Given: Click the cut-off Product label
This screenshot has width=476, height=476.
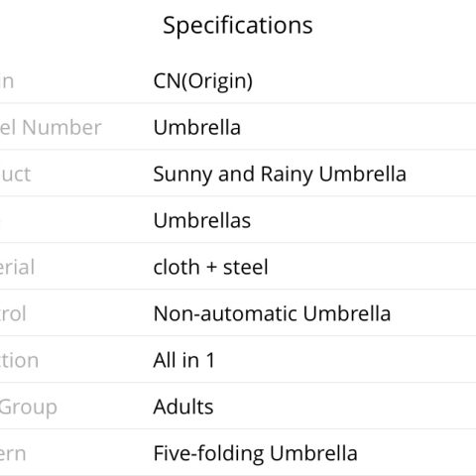Looking at the screenshot, I should click(x=15, y=175).
